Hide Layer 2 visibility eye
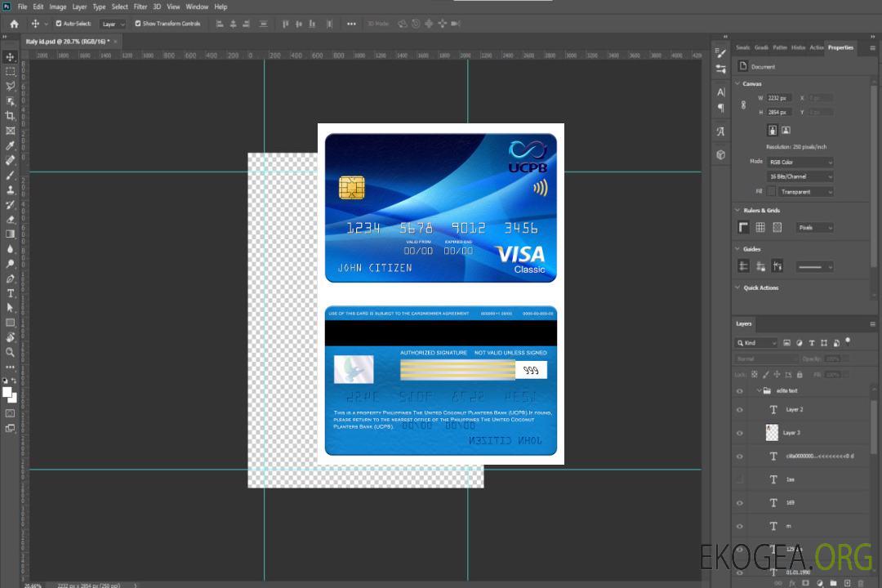The image size is (882, 588). point(740,410)
